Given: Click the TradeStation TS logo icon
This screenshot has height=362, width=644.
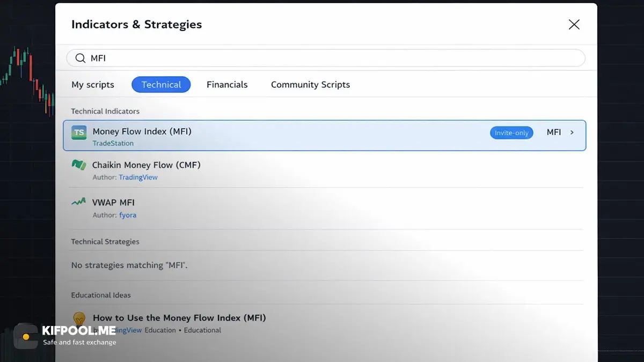Looking at the screenshot, I should coord(79,132).
